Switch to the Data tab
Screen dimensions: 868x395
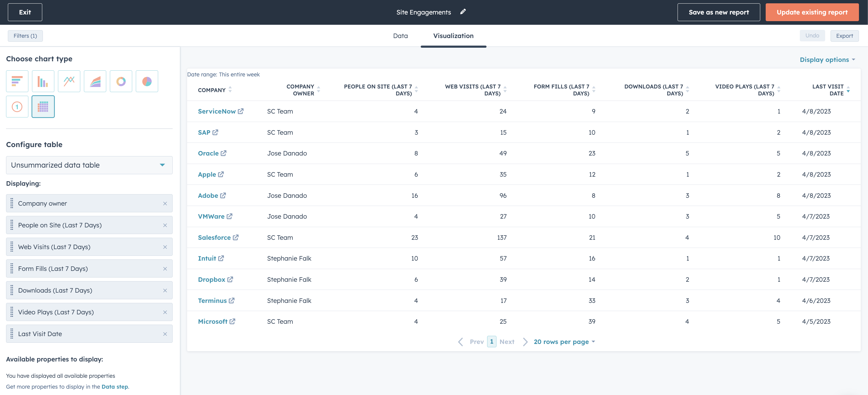pyautogui.click(x=400, y=36)
